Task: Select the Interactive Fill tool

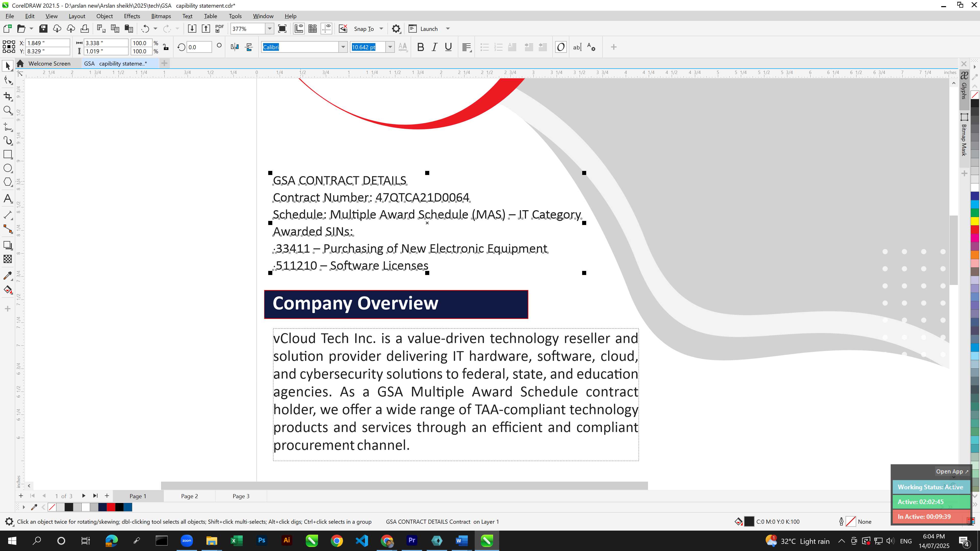Action: click(x=8, y=290)
